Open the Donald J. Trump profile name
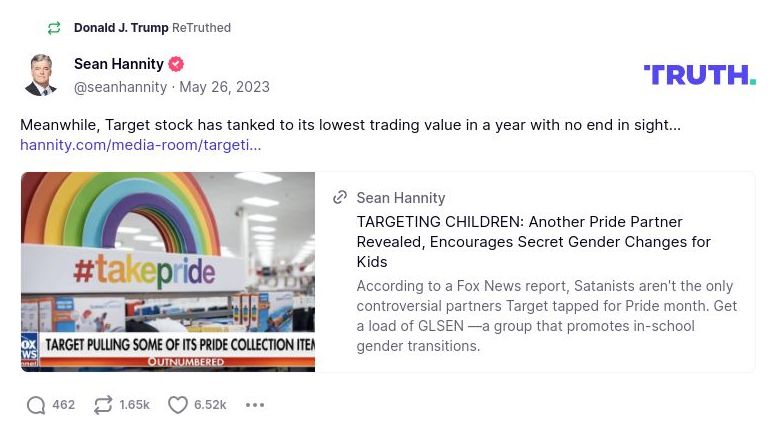Image resolution: width=777 pixels, height=435 pixels. tap(121, 28)
